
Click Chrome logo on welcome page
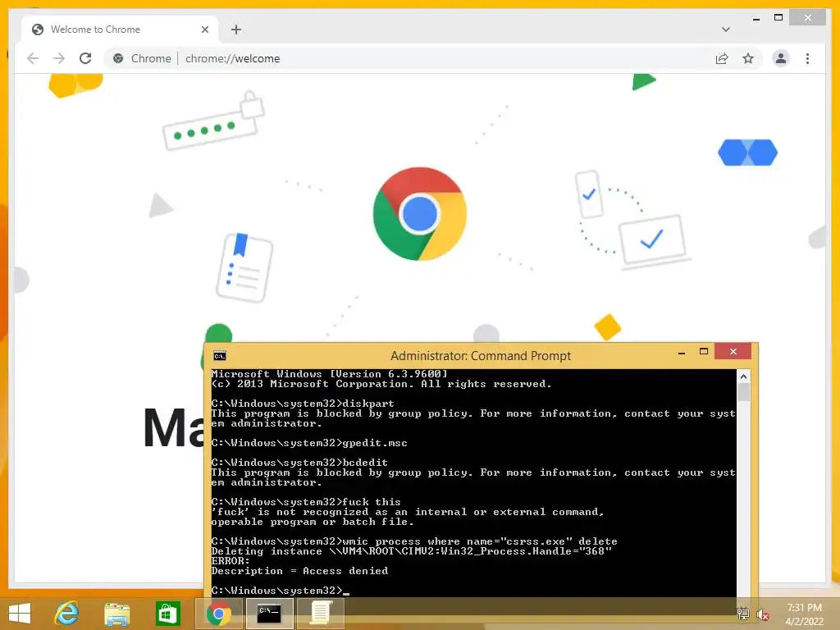pyautogui.click(x=419, y=214)
